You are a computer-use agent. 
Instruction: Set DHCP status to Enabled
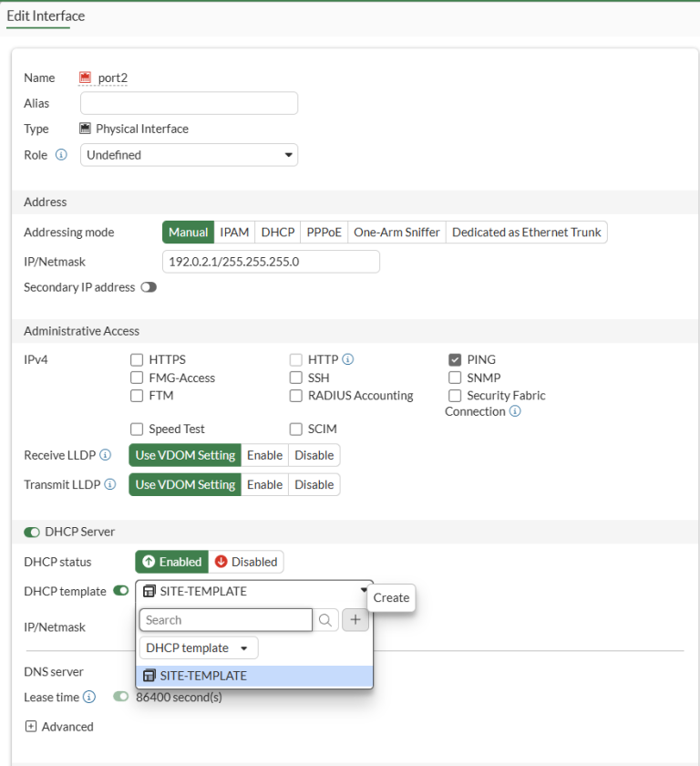coord(172,562)
